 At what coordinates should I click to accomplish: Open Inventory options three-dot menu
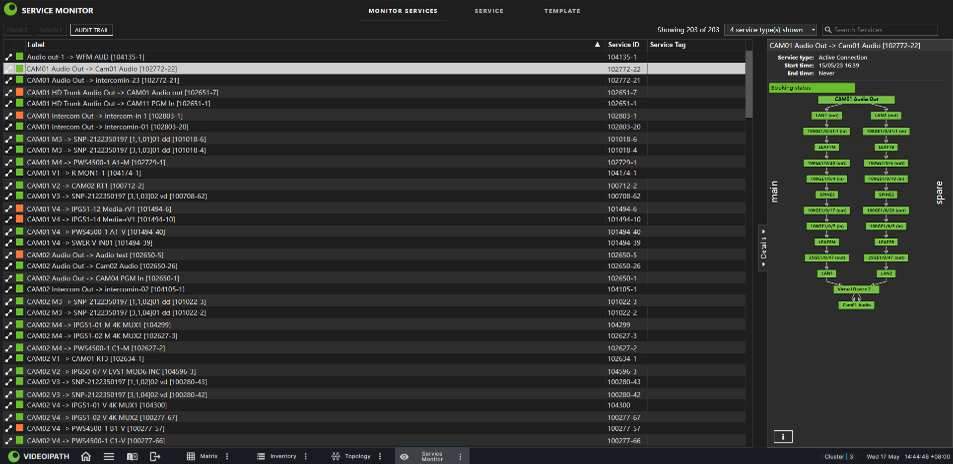click(304, 456)
